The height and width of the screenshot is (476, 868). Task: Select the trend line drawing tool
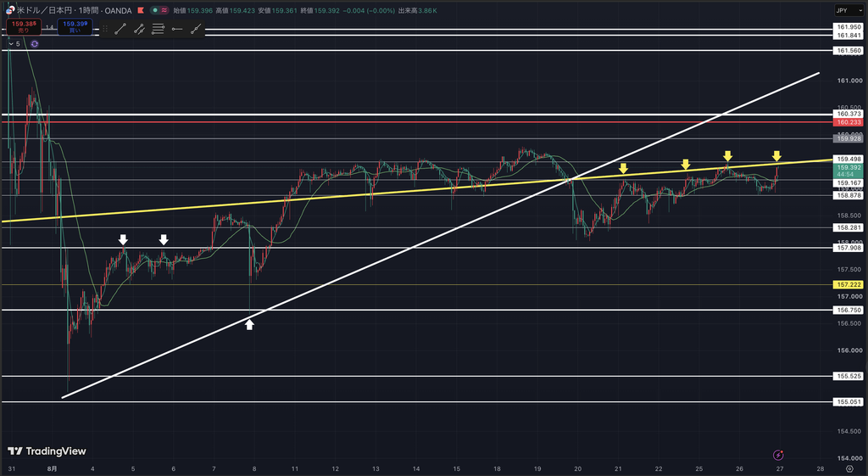click(x=120, y=29)
